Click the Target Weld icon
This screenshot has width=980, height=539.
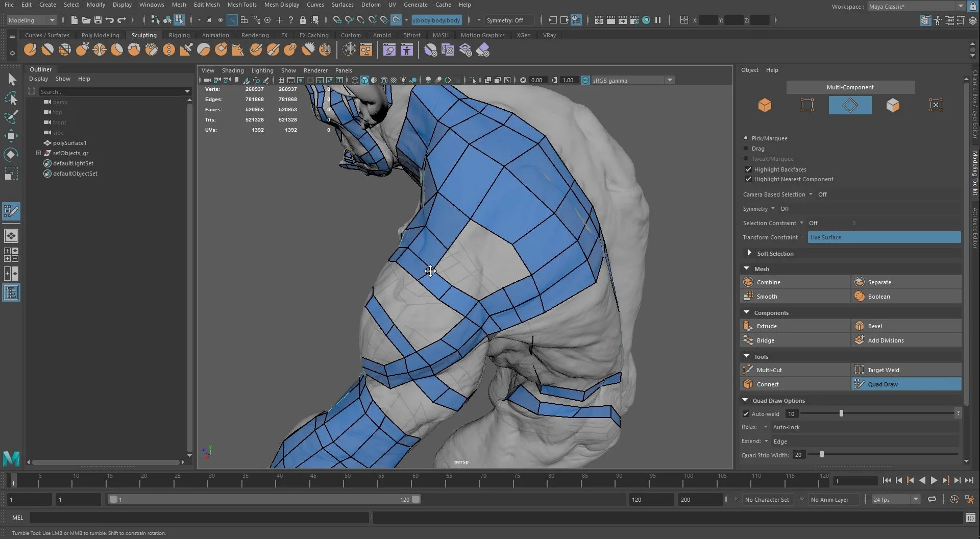[860, 370]
